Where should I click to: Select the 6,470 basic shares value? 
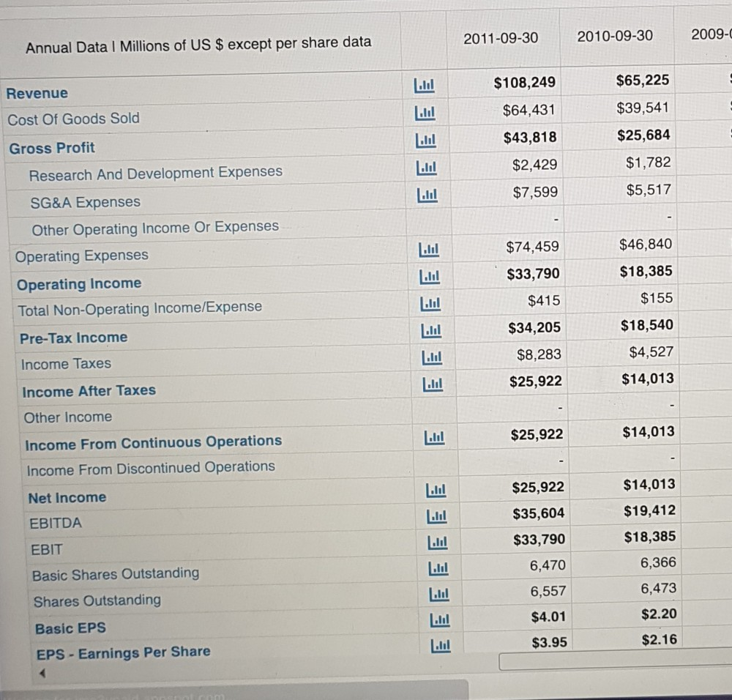pos(548,565)
